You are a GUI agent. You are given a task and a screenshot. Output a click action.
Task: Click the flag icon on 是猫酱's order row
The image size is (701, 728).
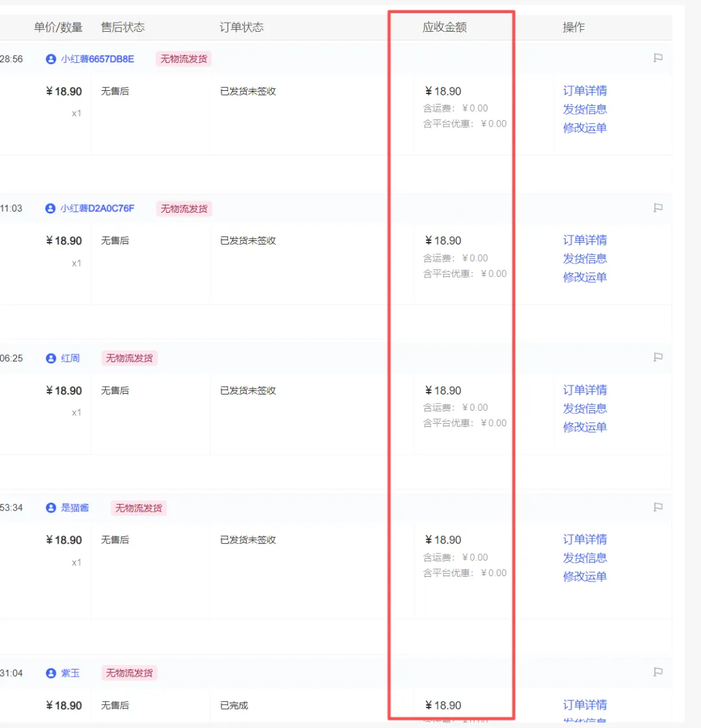click(658, 507)
